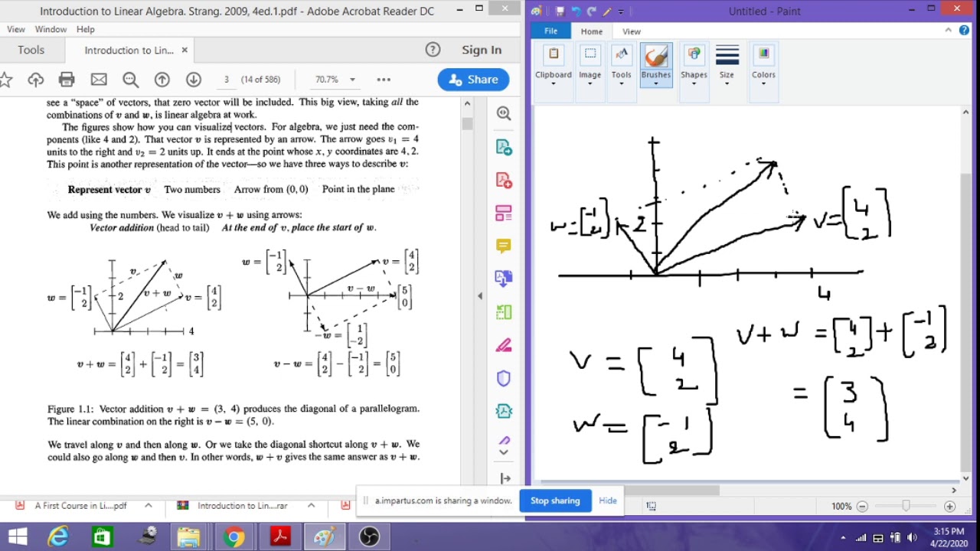Go to previous page with up arrow
This screenshot has width=980, height=551.
tap(162, 80)
